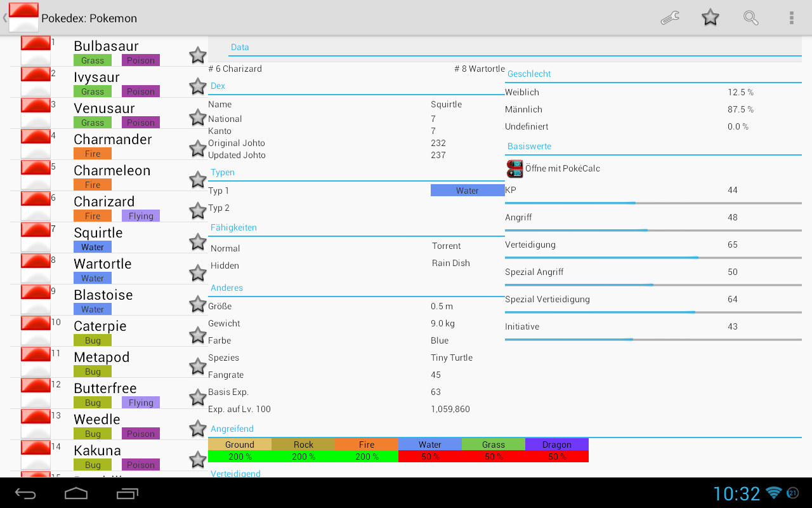Click the KP stat bar
This screenshot has height=508, width=812.
pos(653,203)
